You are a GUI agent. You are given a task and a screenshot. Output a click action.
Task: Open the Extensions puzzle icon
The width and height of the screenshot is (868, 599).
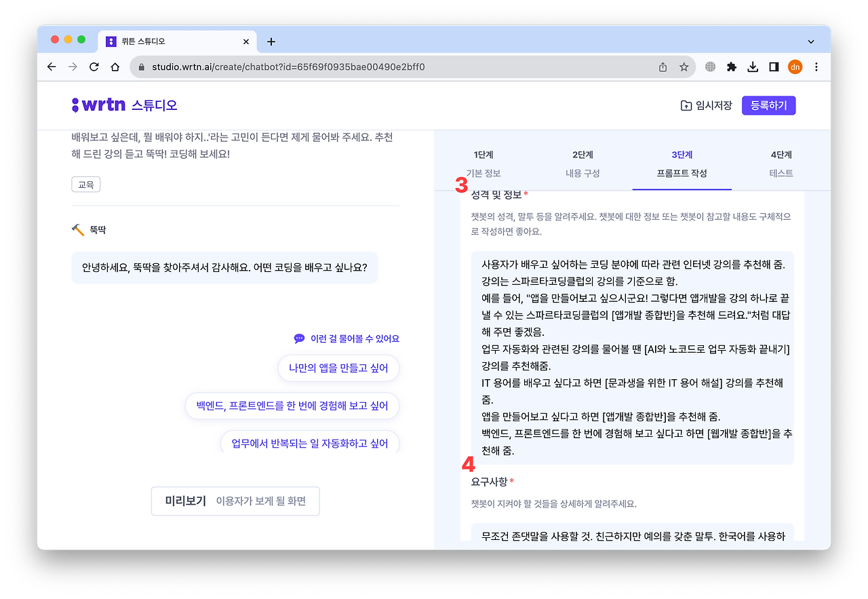[x=731, y=67]
